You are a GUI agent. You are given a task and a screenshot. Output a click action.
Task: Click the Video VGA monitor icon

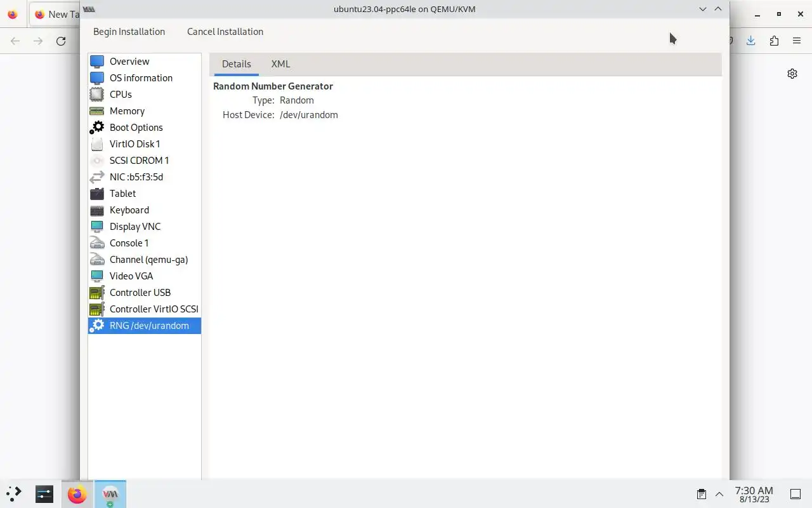click(96, 276)
